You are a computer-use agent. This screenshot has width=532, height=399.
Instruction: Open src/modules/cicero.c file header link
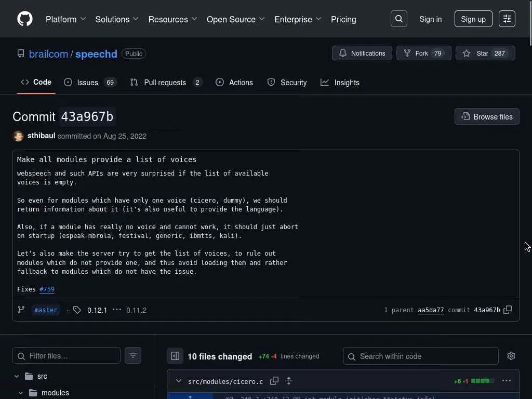point(225,381)
